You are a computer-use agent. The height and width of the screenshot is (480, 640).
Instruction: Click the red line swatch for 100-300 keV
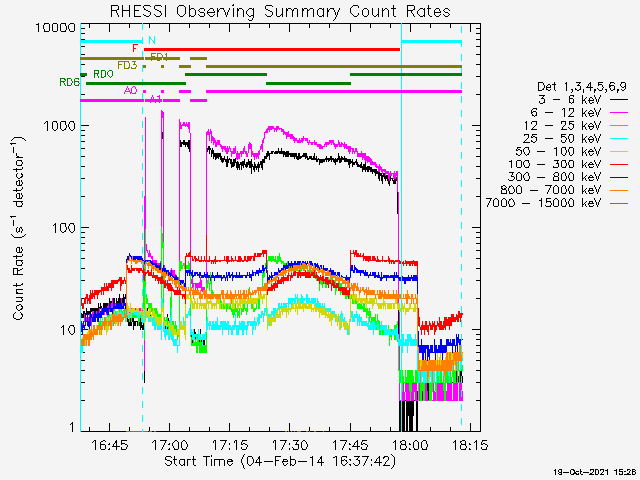tap(619, 164)
